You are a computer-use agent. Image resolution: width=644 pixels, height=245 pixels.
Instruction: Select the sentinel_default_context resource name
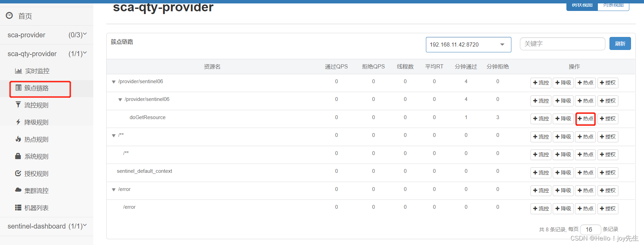tap(144, 171)
